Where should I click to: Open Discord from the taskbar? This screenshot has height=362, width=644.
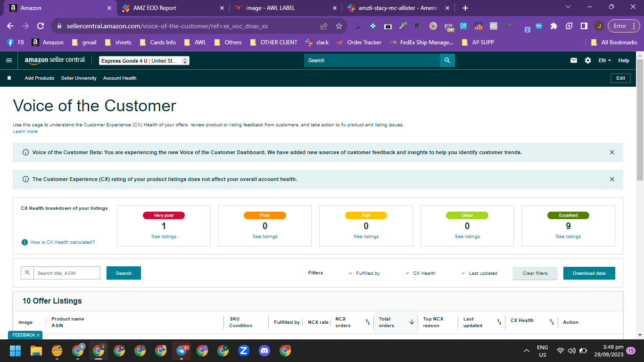pos(264,351)
